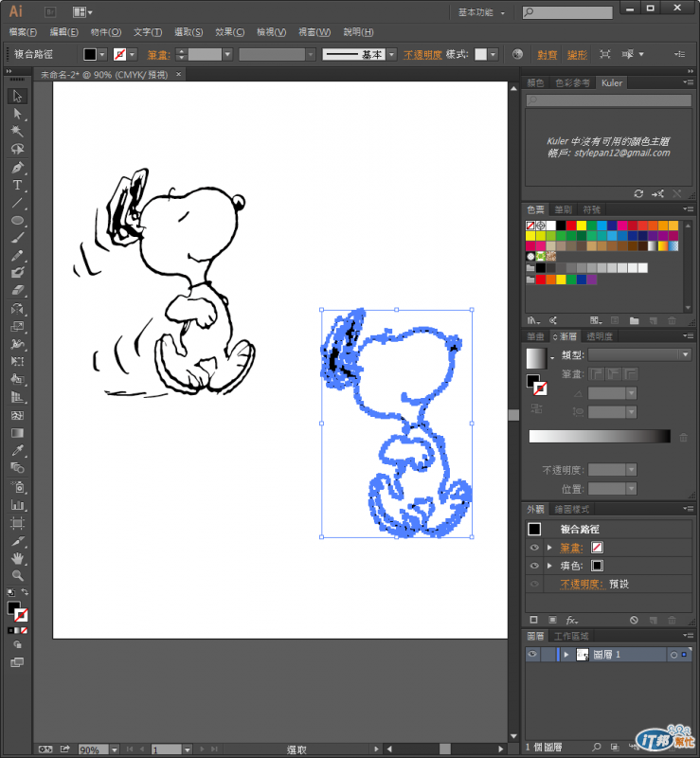Close the 未命名-2 document tab
This screenshot has width=700, height=758.
point(178,74)
